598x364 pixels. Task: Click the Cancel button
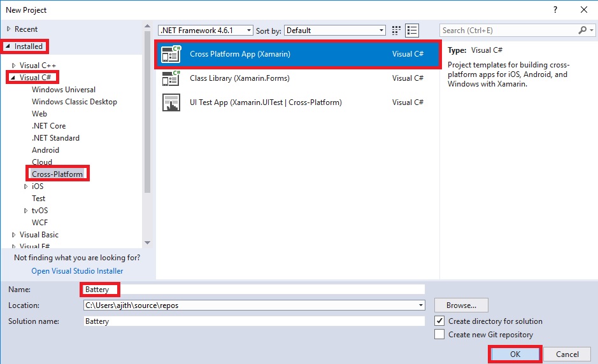tap(567, 354)
